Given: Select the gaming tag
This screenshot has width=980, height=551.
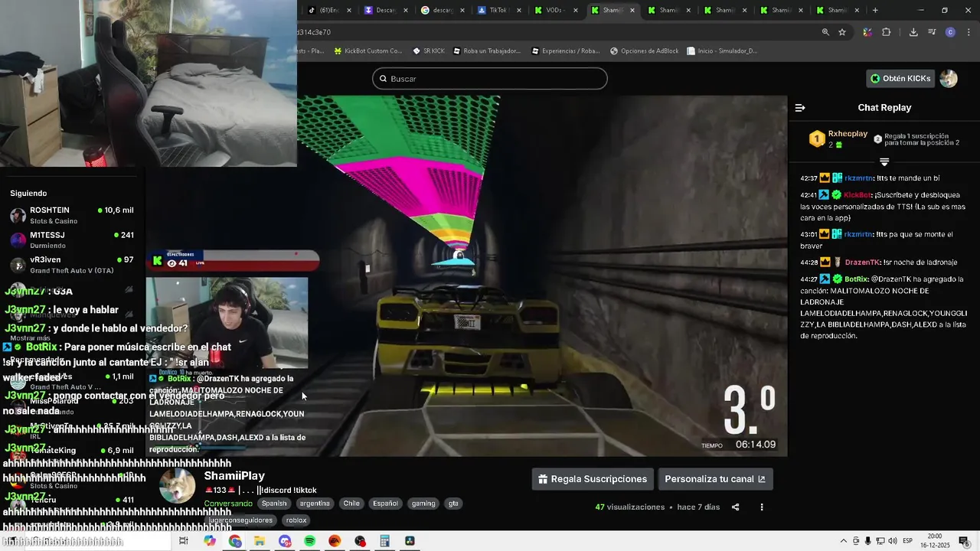Looking at the screenshot, I should pyautogui.click(x=423, y=504).
